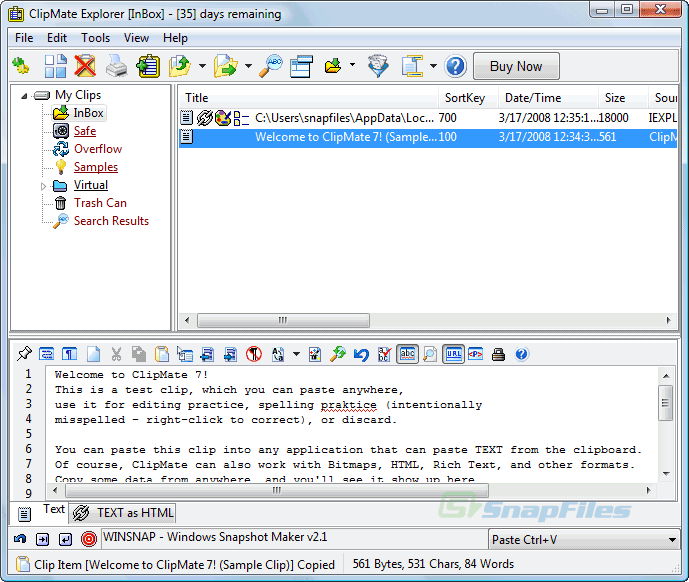The height and width of the screenshot is (582, 689).
Task: Sort by the Title column header
Action: tap(308, 98)
